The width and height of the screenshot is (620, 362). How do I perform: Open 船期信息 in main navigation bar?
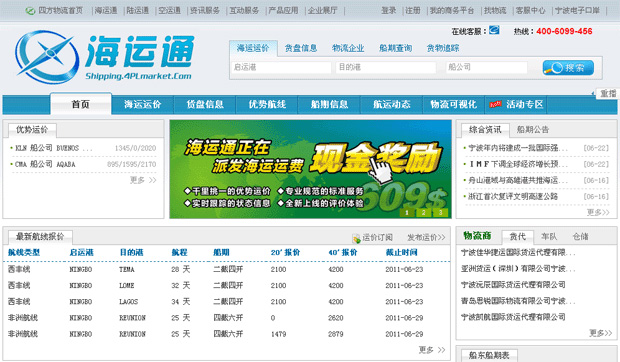pos(329,105)
